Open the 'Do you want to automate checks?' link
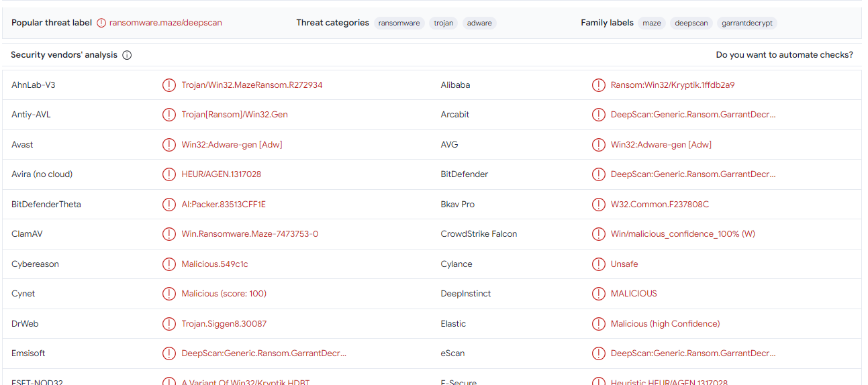This screenshot has width=868, height=385. click(785, 55)
